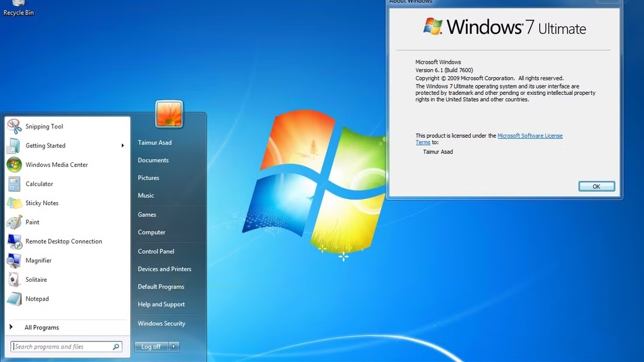Open the Microsoft Software License Terms link
Viewport: 644px width, 362px height.
pyautogui.click(x=530, y=135)
